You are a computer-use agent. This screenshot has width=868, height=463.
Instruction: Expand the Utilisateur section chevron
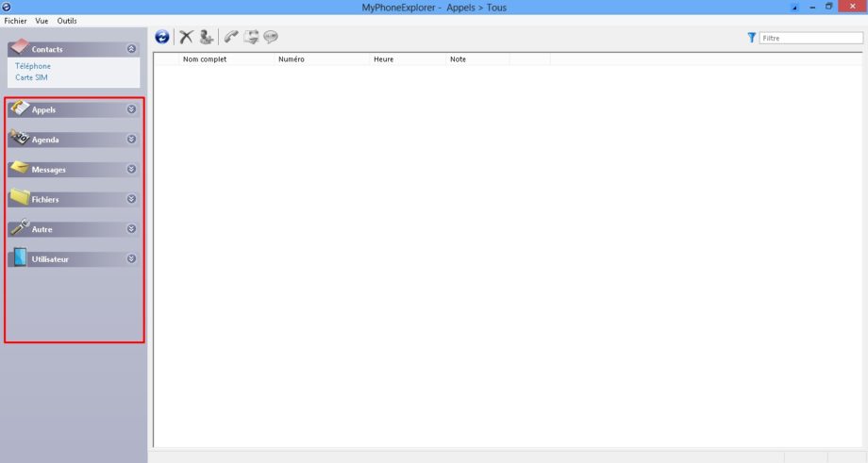131,258
